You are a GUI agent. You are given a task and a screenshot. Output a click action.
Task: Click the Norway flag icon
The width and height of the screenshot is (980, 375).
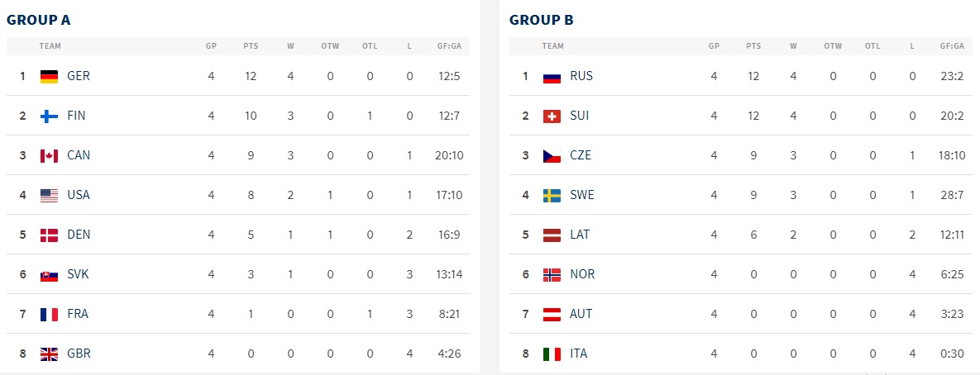(552, 274)
